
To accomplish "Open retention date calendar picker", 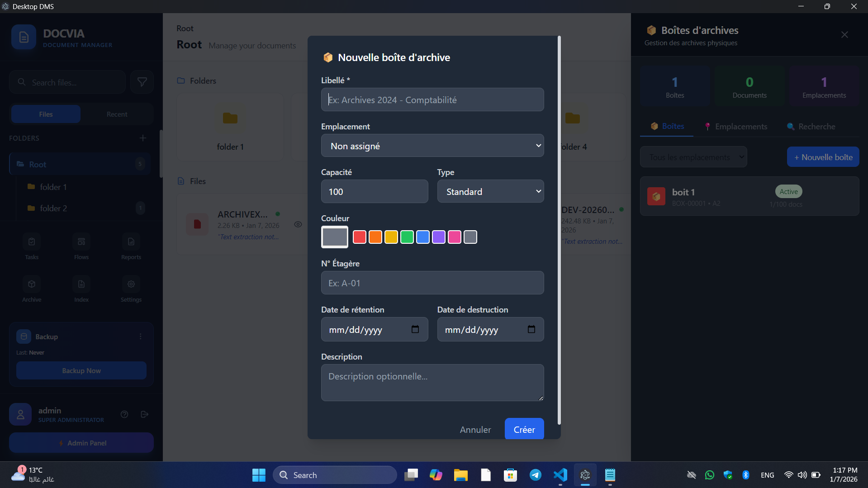I will (415, 329).
